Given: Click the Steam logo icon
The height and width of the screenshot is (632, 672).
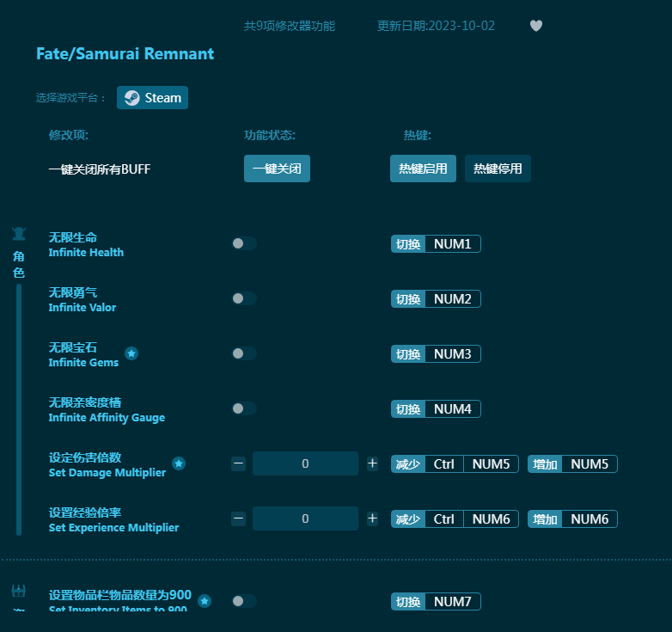Looking at the screenshot, I should pyautogui.click(x=132, y=98).
